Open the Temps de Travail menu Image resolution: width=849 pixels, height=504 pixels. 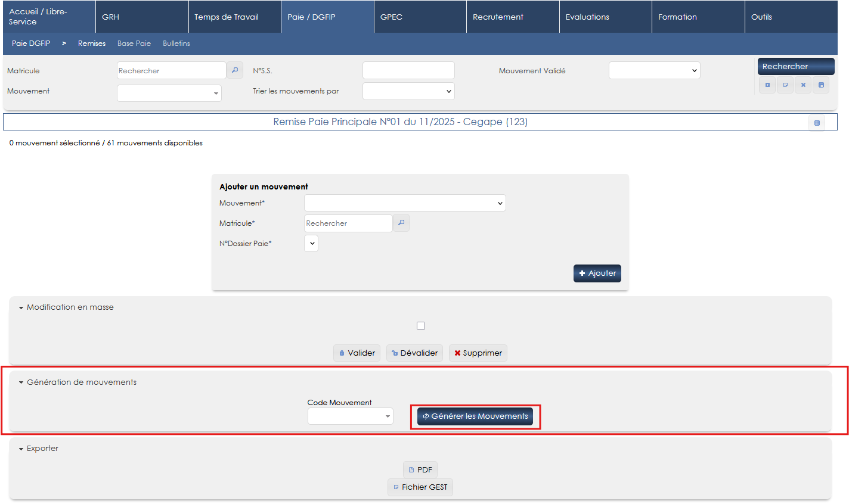point(227,17)
